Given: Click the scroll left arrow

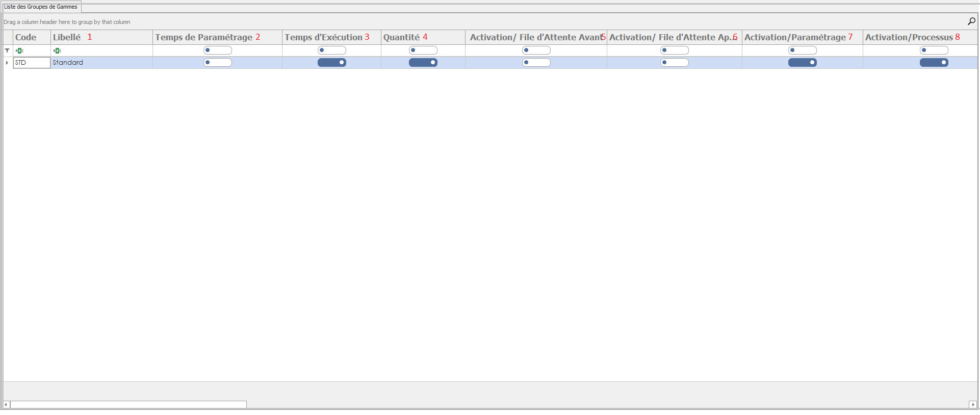Looking at the screenshot, I should pyautogui.click(x=6, y=404).
